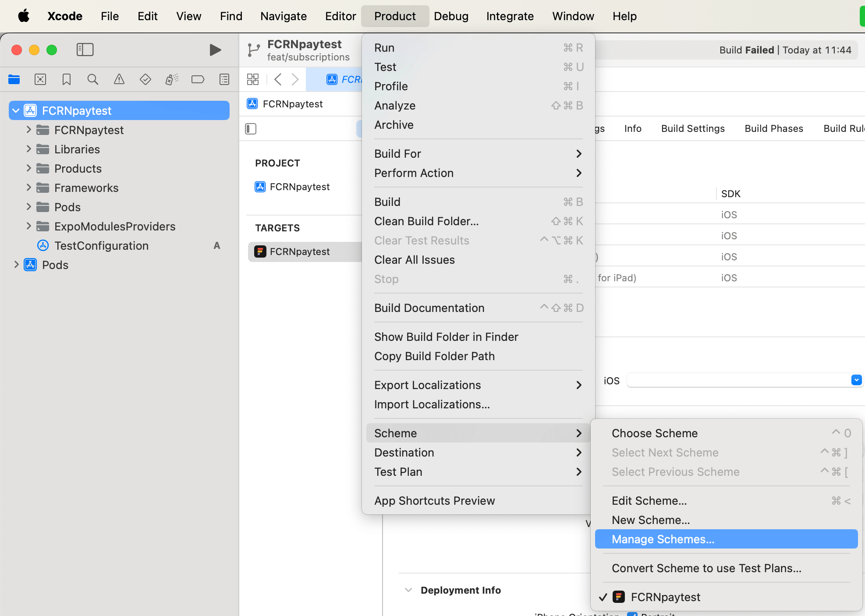Select the Bookmarks navigator icon
Screen dimensions: 865x616
[x=67, y=79]
